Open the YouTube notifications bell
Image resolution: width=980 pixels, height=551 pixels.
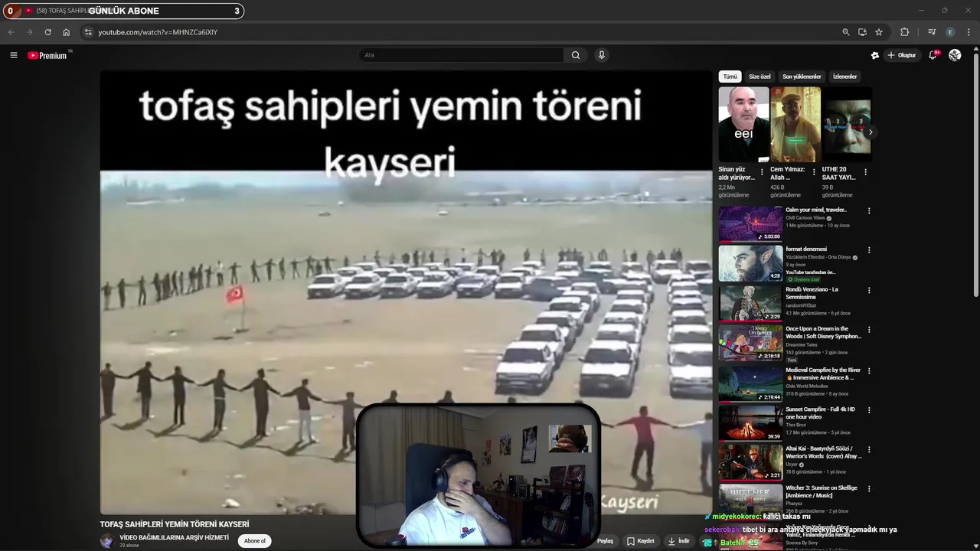[933, 55]
